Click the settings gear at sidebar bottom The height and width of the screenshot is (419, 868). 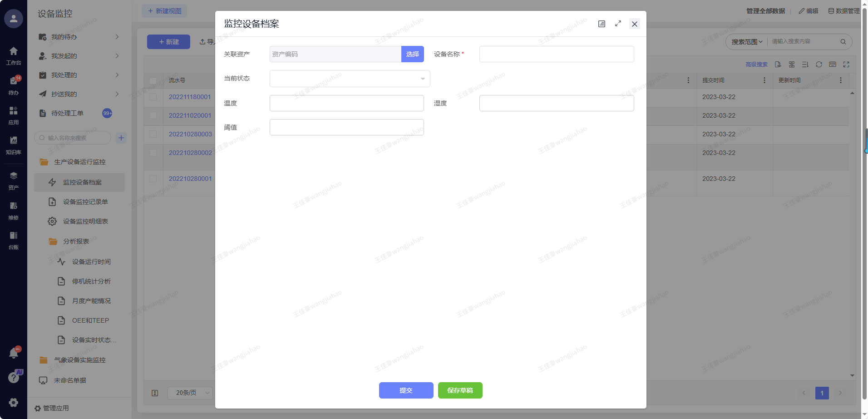click(x=14, y=402)
